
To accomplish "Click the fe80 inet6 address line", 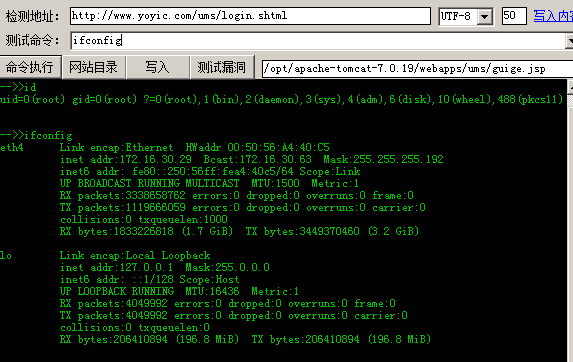I will pos(210,172).
